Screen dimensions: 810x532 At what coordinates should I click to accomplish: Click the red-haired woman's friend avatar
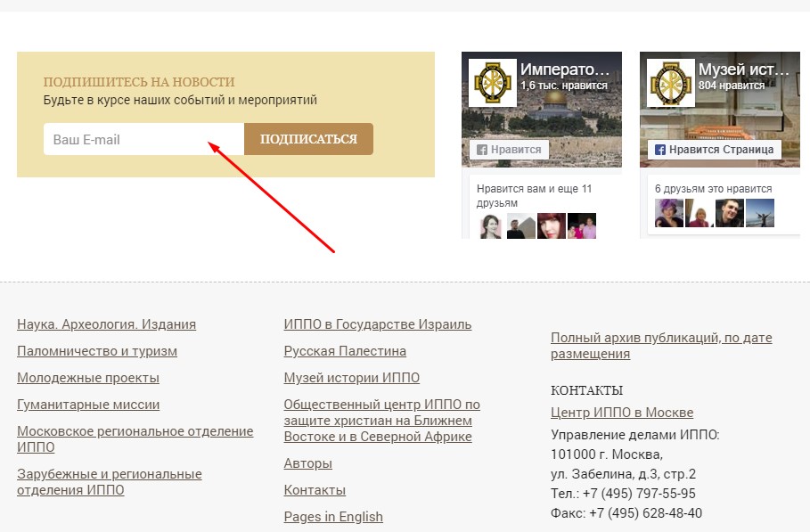click(552, 226)
